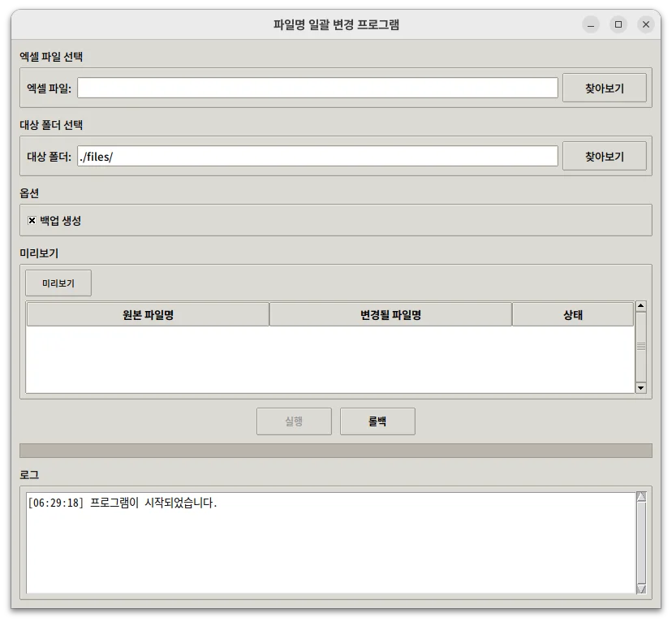Click the disabled 실행 button

294,421
